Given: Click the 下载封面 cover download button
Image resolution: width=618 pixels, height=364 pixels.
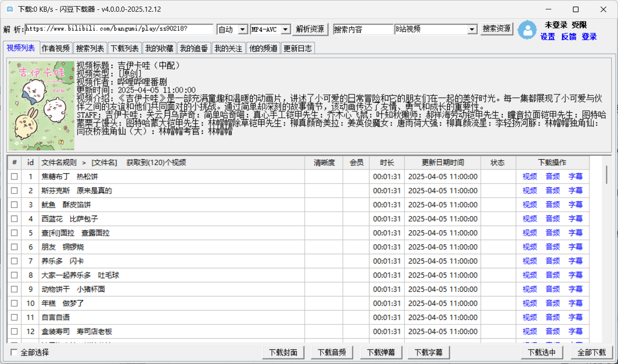Looking at the screenshot, I should (283, 352).
